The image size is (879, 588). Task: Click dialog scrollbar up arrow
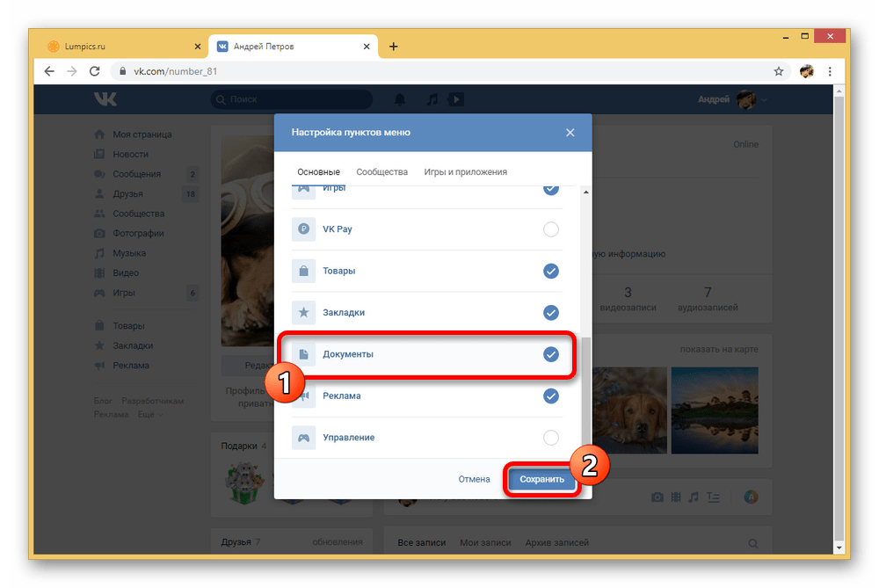585,192
